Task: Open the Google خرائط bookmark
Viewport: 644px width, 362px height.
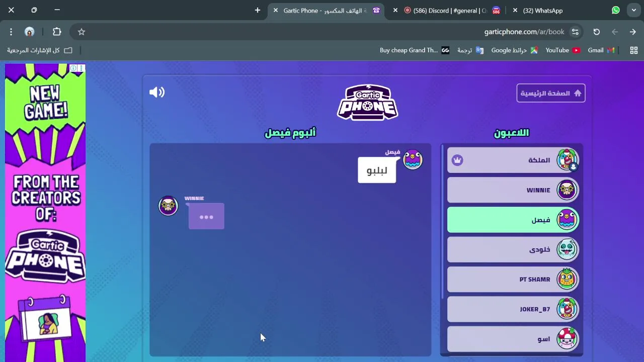Action: (x=514, y=50)
